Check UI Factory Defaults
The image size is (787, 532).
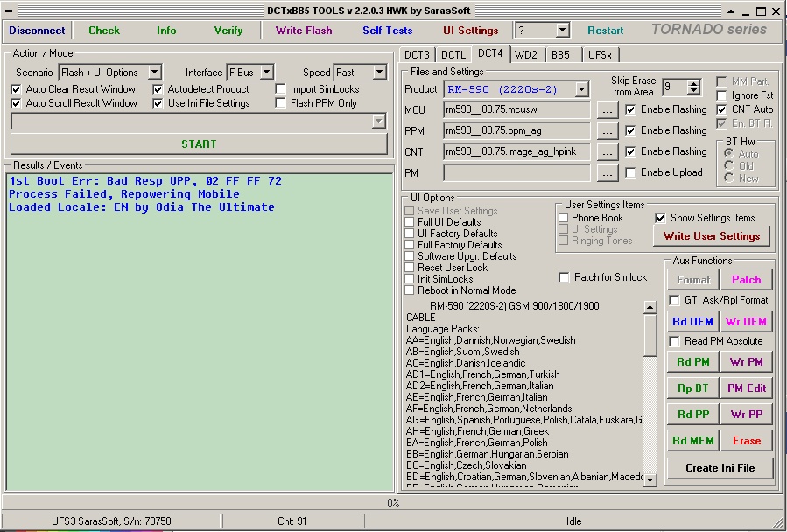pos(410,234)
